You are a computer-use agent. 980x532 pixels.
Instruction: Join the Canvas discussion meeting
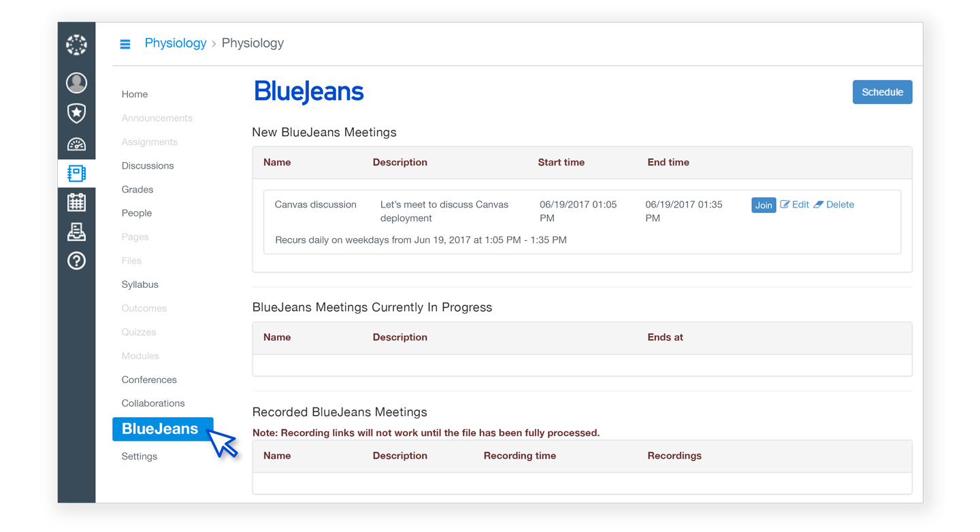(x=763, y=205)
